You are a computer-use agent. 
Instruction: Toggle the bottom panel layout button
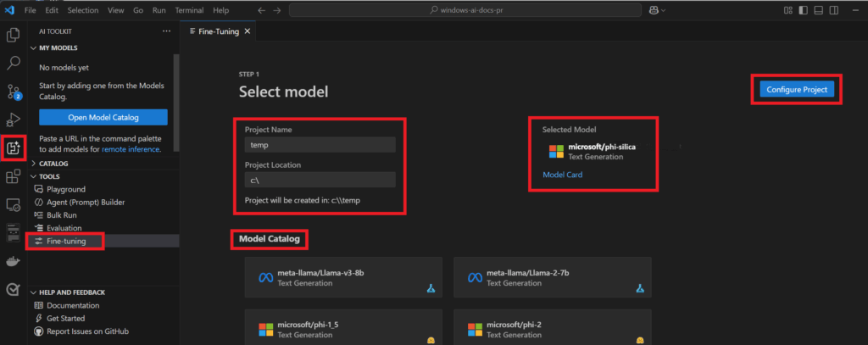point(819,10)
